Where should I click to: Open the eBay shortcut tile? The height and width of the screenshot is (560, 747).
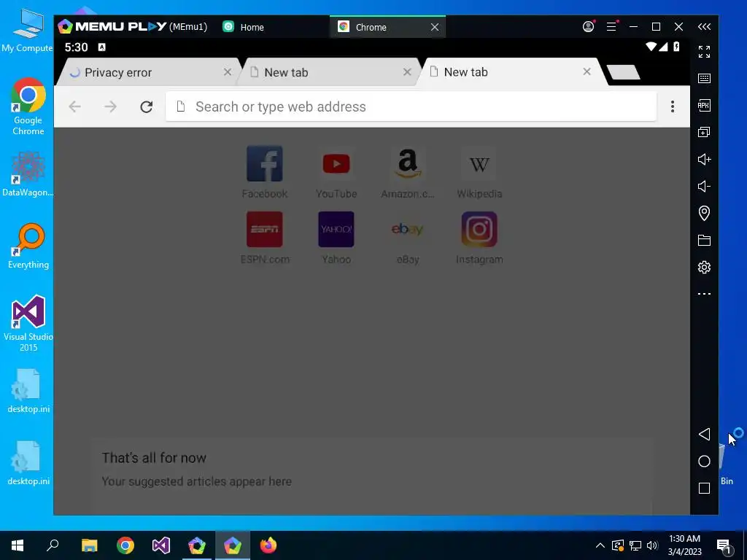[408, 238]
